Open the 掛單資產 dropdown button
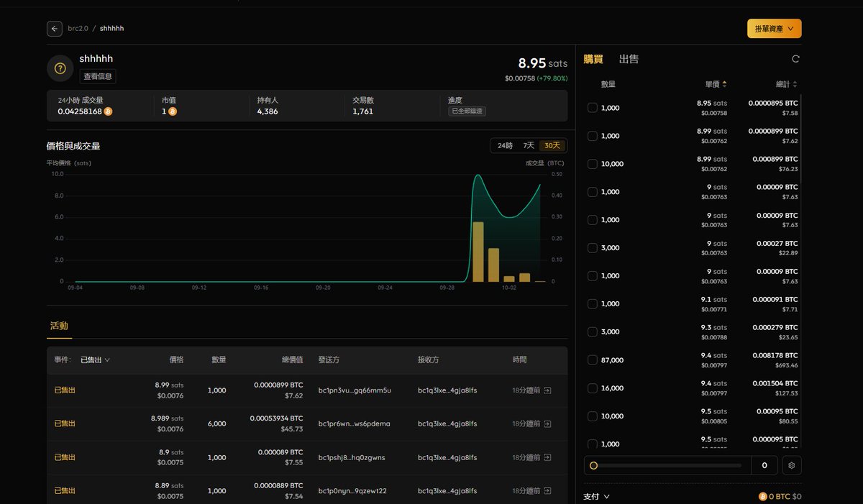Screen dimensions: 863x504 click(x=775, y=28)
